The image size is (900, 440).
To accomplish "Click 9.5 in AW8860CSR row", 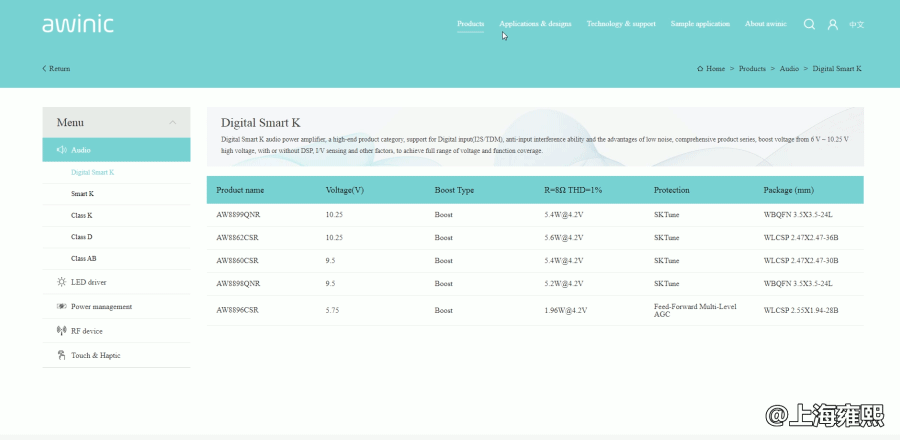I will [x=330, y=260].
